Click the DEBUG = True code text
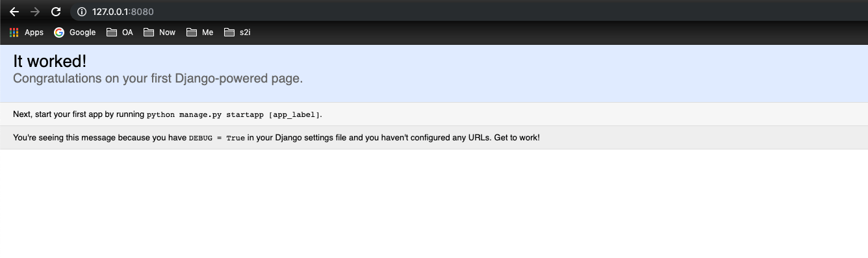 (217, 138)
